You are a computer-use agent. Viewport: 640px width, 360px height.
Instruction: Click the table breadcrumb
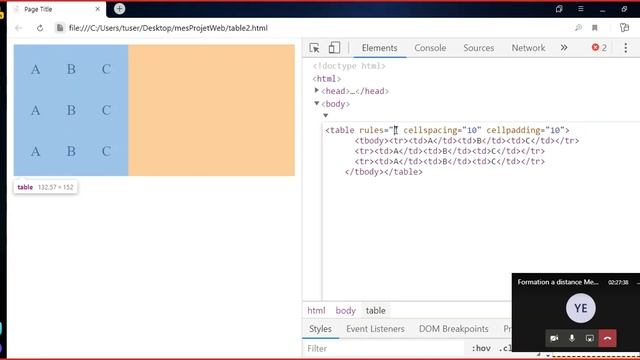[x=376, y=311]
